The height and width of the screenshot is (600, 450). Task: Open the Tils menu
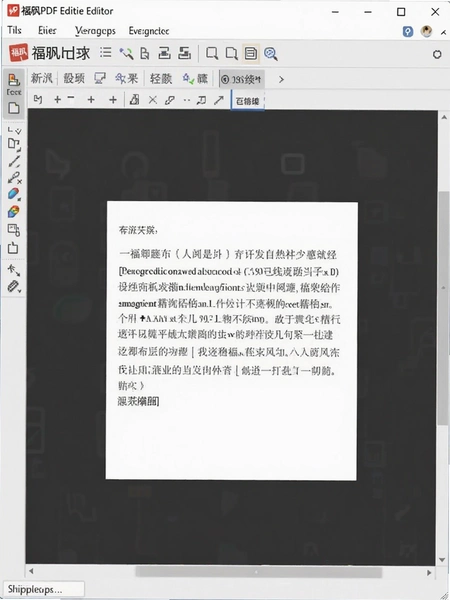click(14, 30)
